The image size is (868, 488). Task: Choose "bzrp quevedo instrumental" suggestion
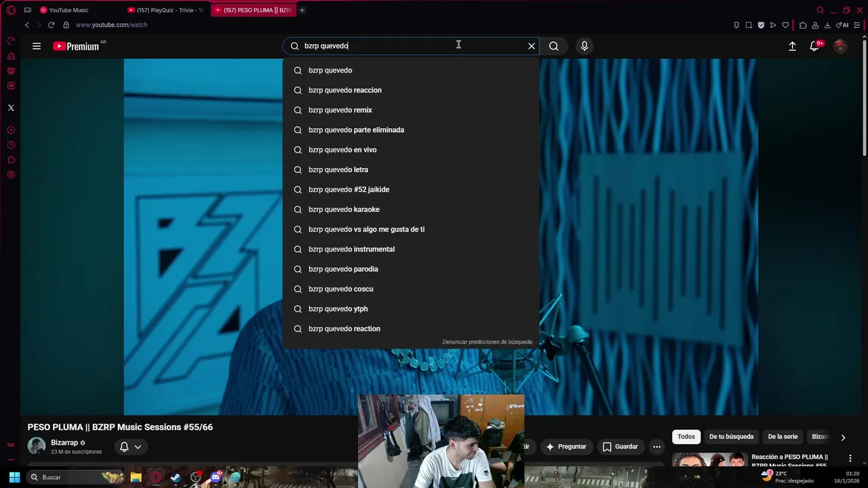[411, 249]
